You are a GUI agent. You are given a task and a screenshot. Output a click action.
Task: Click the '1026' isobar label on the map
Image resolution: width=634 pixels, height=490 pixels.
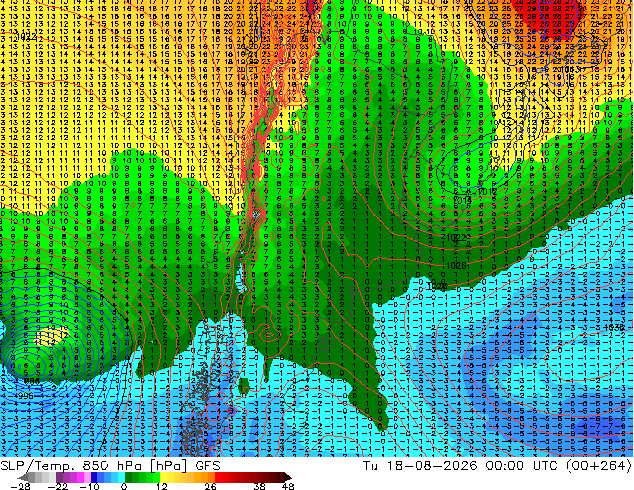pyautogui.click(x=456, y=266)
